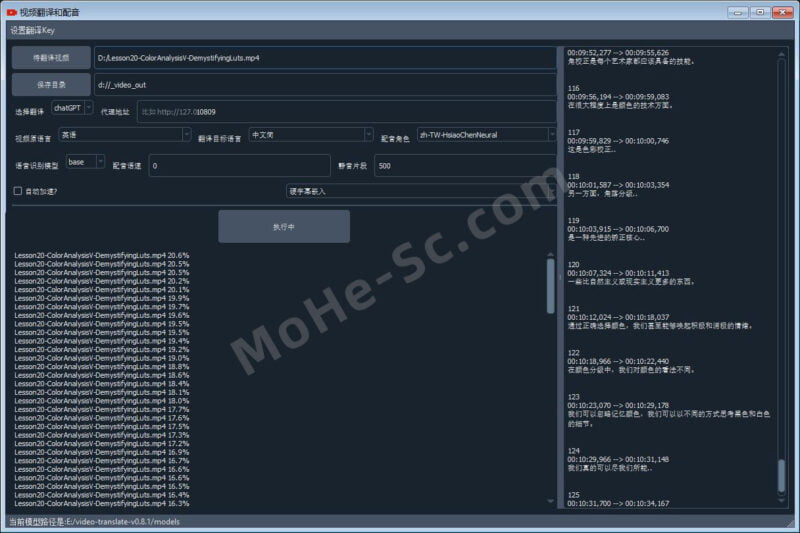Expand the 中文简 target language dropdown

pyautogui.click(x=311, y=134)
